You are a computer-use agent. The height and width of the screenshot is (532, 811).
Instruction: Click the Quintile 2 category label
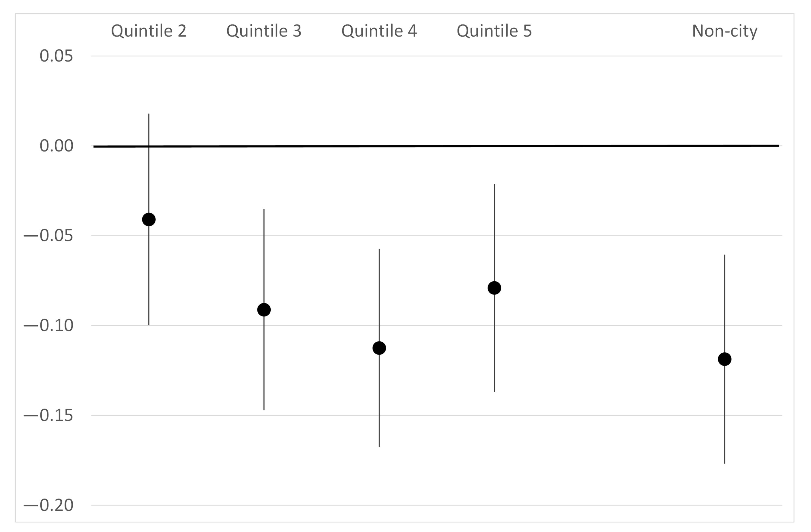[149, 31]
